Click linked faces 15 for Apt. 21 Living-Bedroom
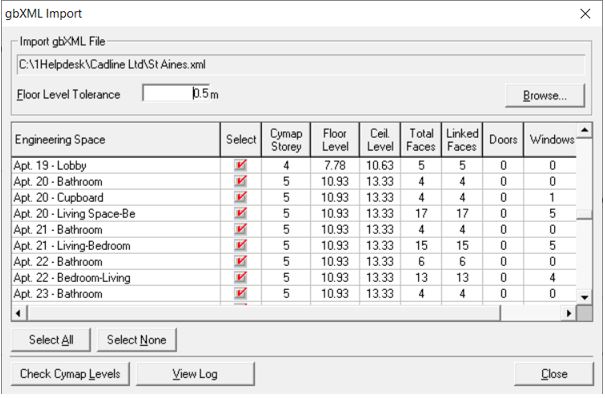 (x=462, y=245)
